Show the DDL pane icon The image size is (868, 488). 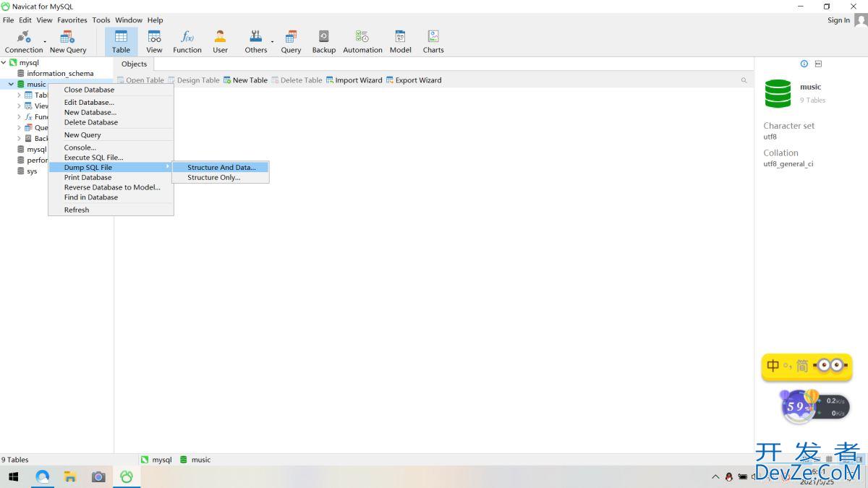(x=818, y=64)
